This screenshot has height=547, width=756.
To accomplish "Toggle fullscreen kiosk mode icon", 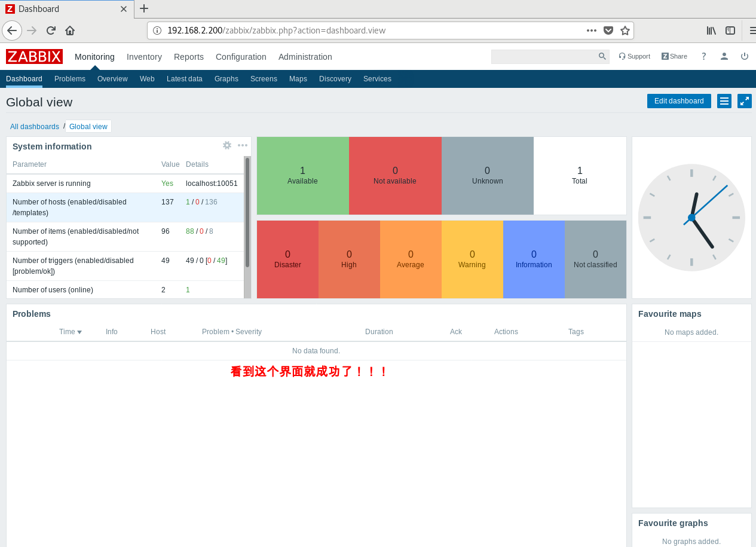I will click(x=744, y=101).
